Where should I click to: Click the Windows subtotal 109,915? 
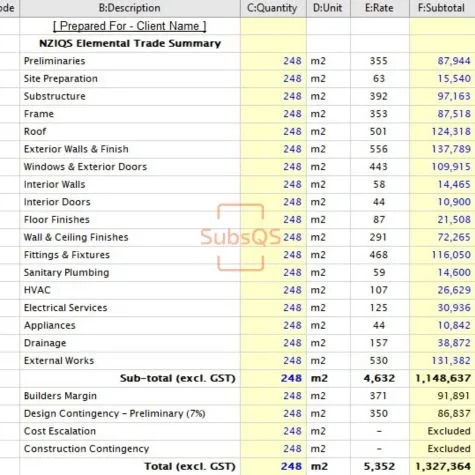point(451,167)
